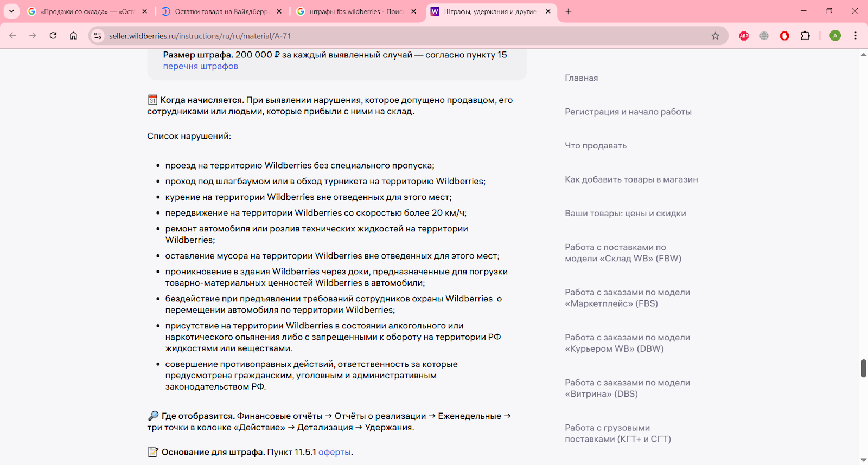Open the grey globe extension icon
The height and width of the screenshot is (465, 868).
(764, 36)
